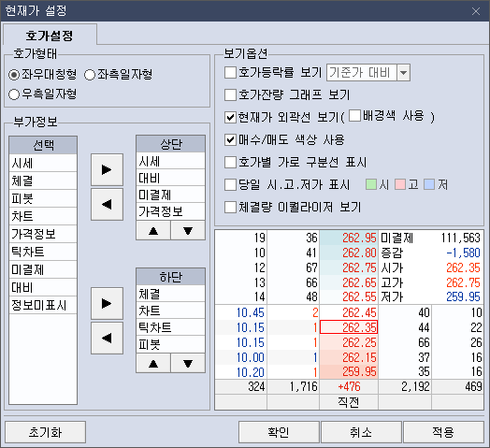Enable 호가잔량 그래프 보기 checkbox
Image resolution: width=490 pixels, height=448 pixels.
(230, 94)
